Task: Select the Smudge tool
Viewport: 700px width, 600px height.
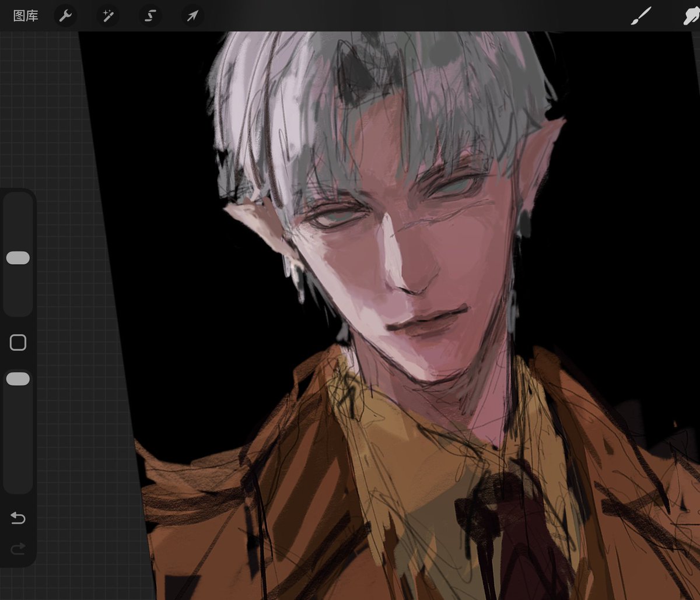Action: (691, 16)
